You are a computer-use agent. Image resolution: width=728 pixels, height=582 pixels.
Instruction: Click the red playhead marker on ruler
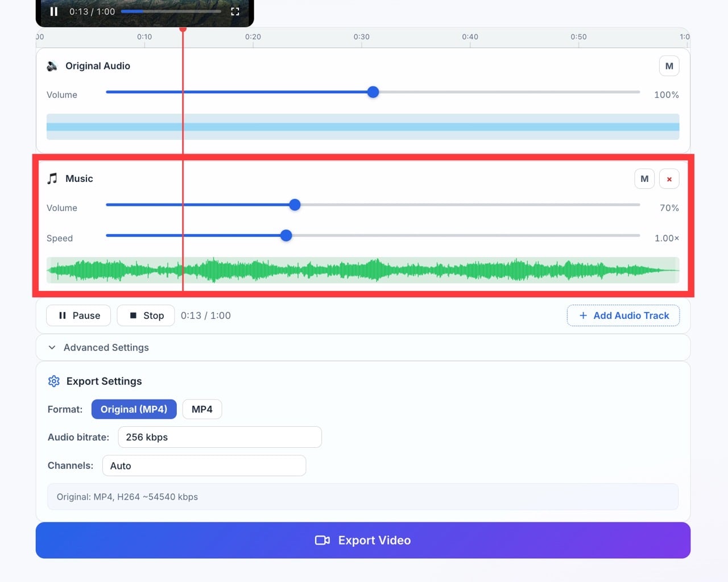(183, 29)
